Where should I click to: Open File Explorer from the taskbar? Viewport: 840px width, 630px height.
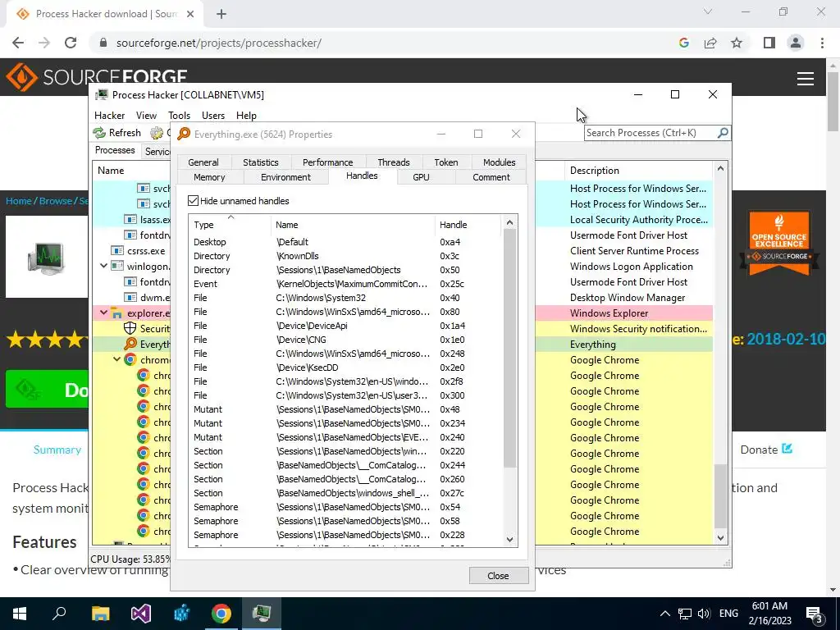[100, 614]
